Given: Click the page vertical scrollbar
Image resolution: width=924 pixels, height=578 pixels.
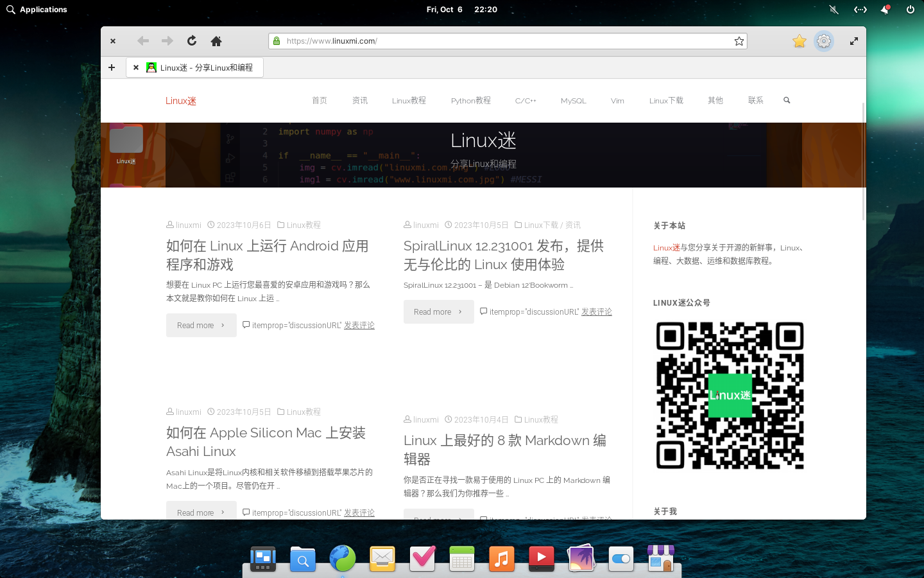Looking at the screenshot, I should 864,161.
